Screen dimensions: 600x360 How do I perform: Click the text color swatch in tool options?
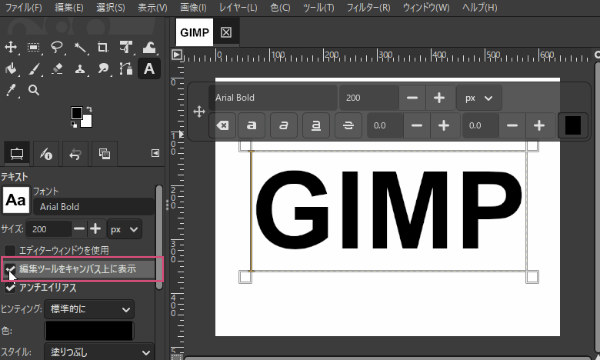tap(90, 331)
